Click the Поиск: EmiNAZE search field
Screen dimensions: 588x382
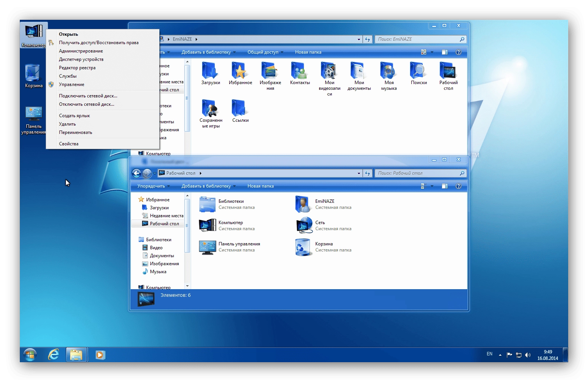pyautogui.click(x=420, y=39)
